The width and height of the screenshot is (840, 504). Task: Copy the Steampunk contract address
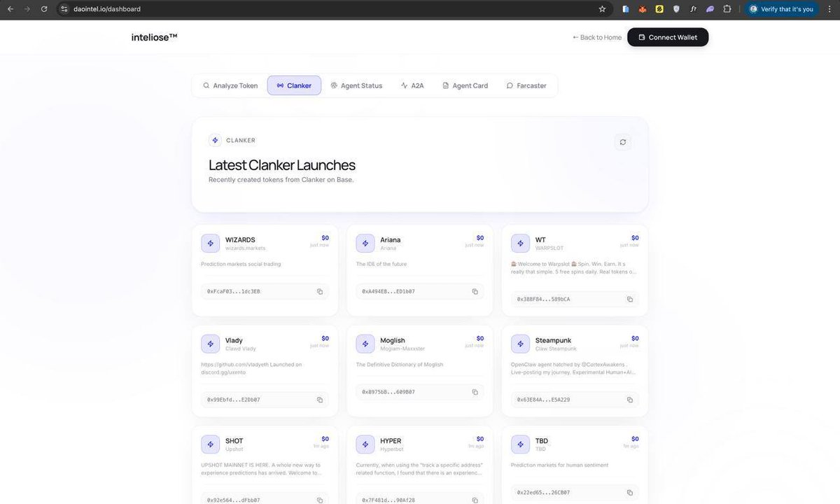[x=629, y=400]
